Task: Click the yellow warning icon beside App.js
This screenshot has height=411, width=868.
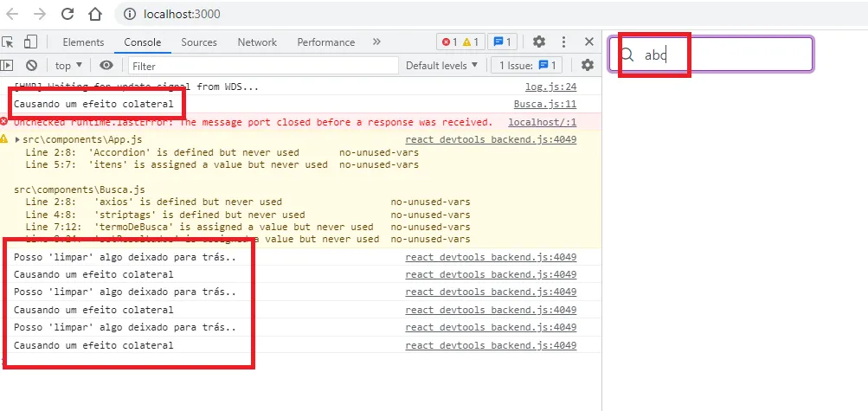Action: (4, 138)
